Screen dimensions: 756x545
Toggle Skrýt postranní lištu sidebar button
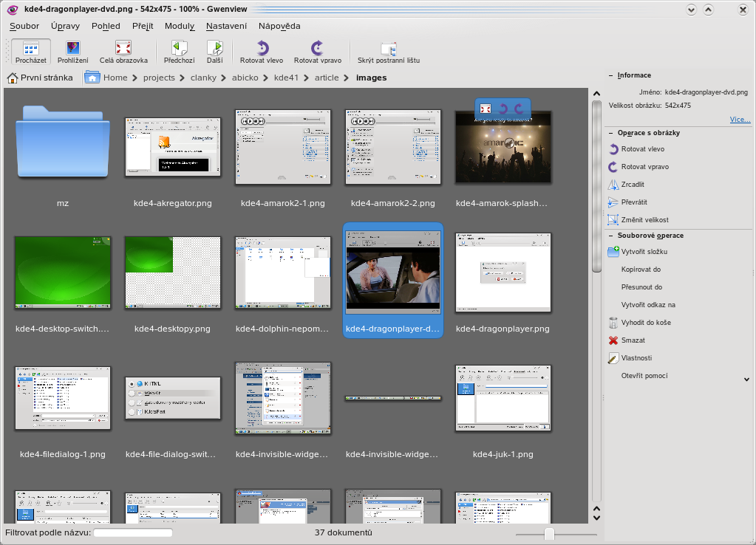[x=389, y=52]
